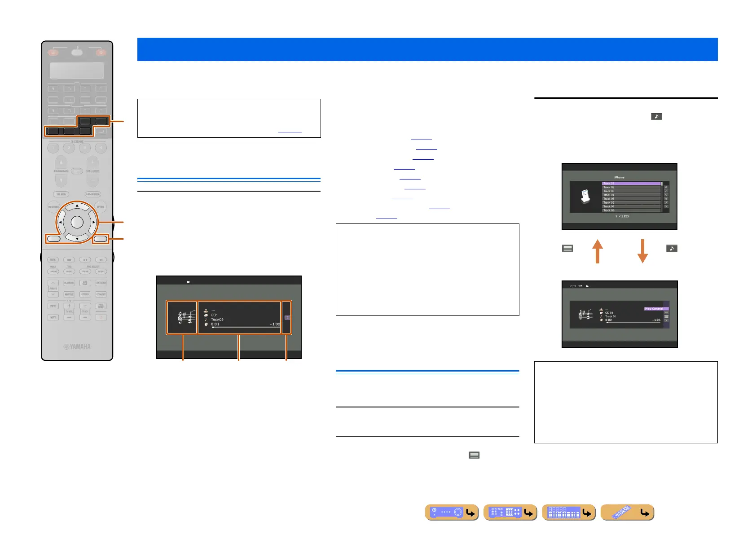Click the progress bar in Track 01 playback screen
Screen dimensions: 756x534
click(x=634, y=323)
